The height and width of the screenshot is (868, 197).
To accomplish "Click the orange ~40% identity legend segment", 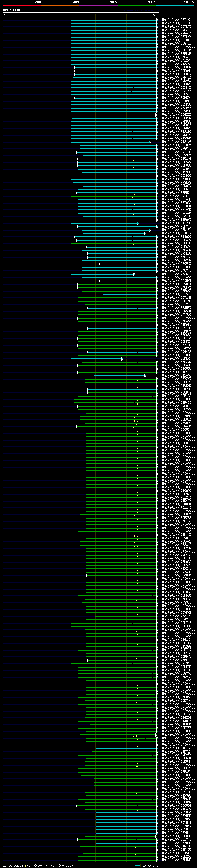I will 60,6.
